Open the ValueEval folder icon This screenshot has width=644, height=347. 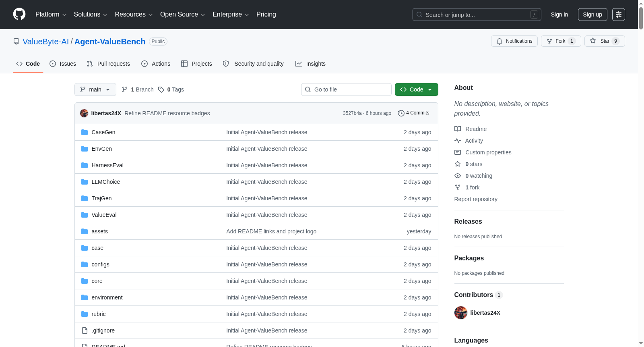(x=85, y=215)
